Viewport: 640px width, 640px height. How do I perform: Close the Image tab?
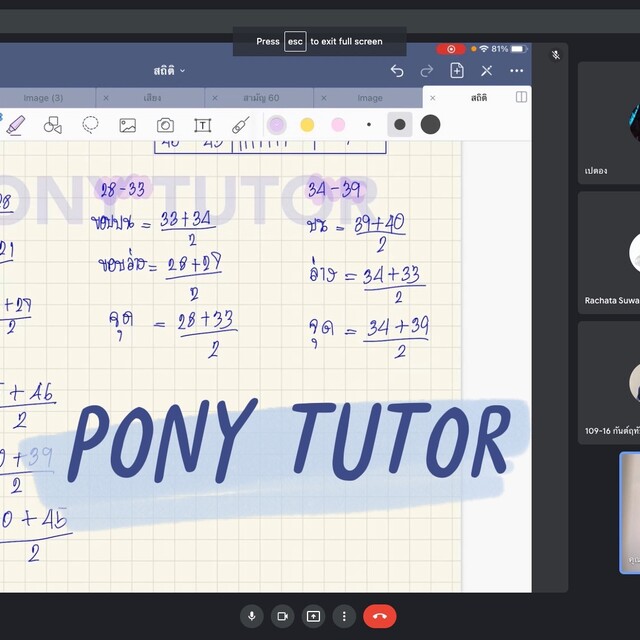tap(324, 98)
